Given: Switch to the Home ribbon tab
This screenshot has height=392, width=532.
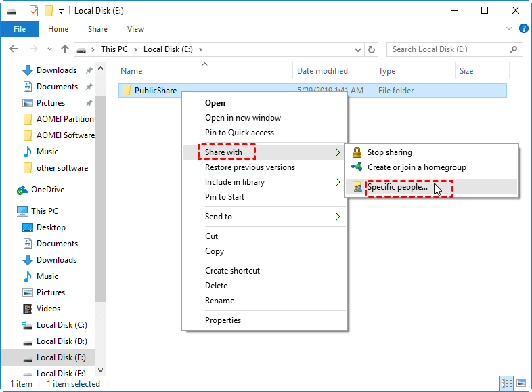Looking at the screenshot, I should (58, 29).
